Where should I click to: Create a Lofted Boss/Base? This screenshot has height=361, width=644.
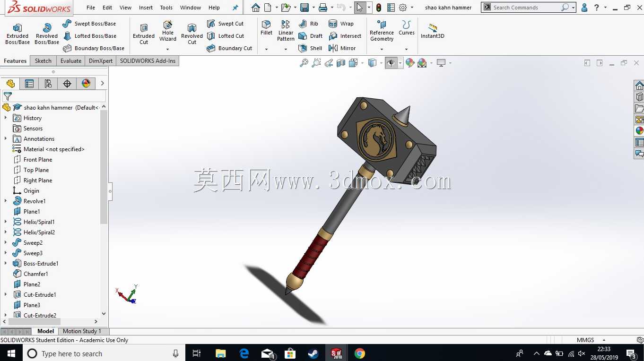[90, 36]
